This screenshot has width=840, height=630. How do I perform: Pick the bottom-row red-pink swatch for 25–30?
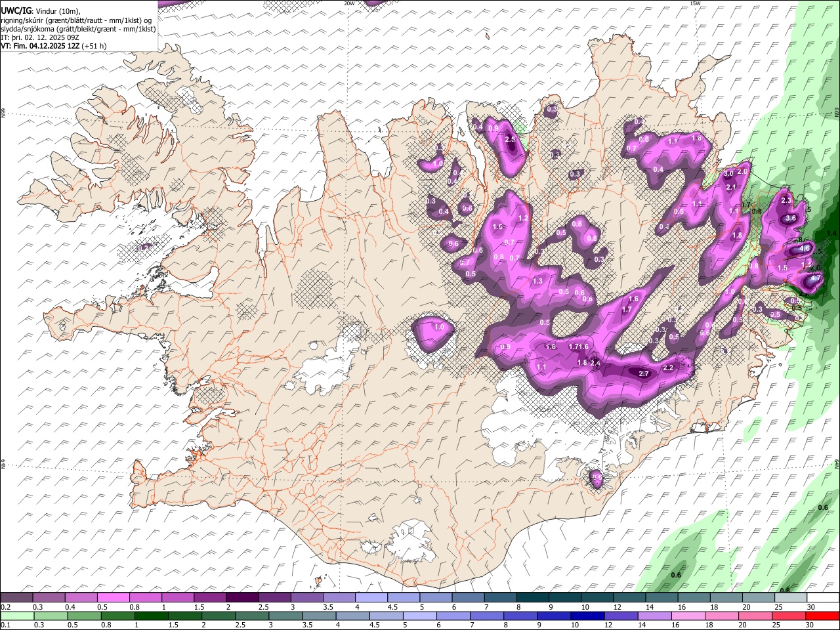coord(789,616)
